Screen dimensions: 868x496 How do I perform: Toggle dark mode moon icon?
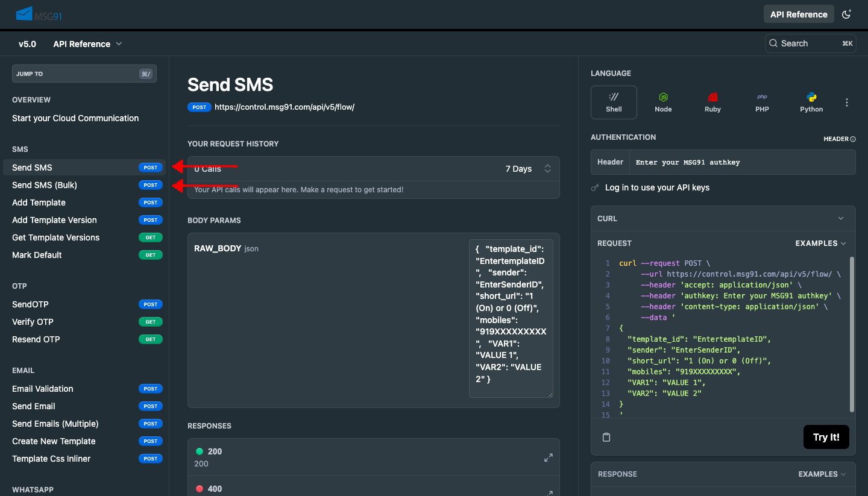pos(846,14)
